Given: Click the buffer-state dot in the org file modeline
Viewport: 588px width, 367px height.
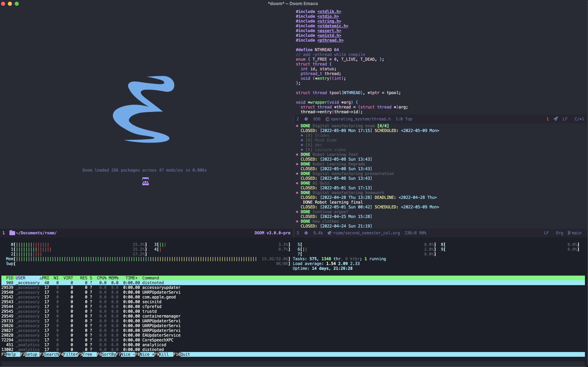Looking at the screenshot, I should point(306,233).
